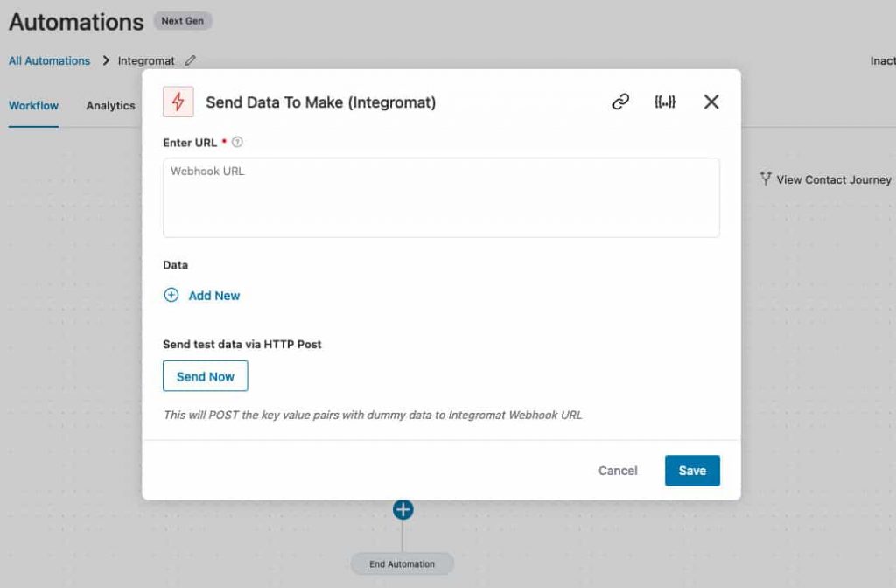Click the 'Send test data via HTTP Post' label
This screenshot has height=588, width=896.
242,344
